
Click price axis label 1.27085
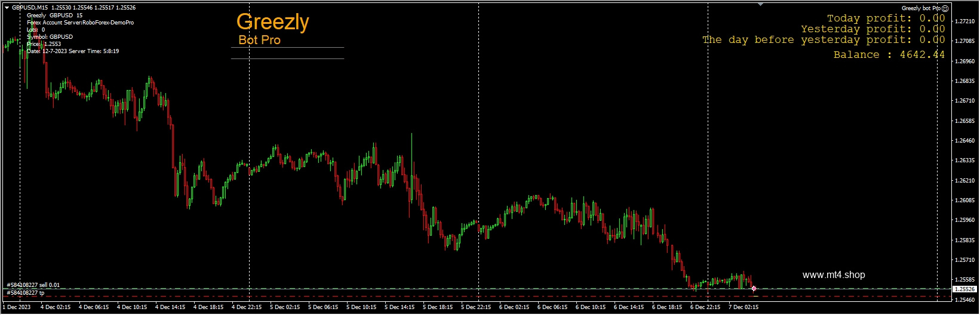pyautogui.click(x=965, y=41)
